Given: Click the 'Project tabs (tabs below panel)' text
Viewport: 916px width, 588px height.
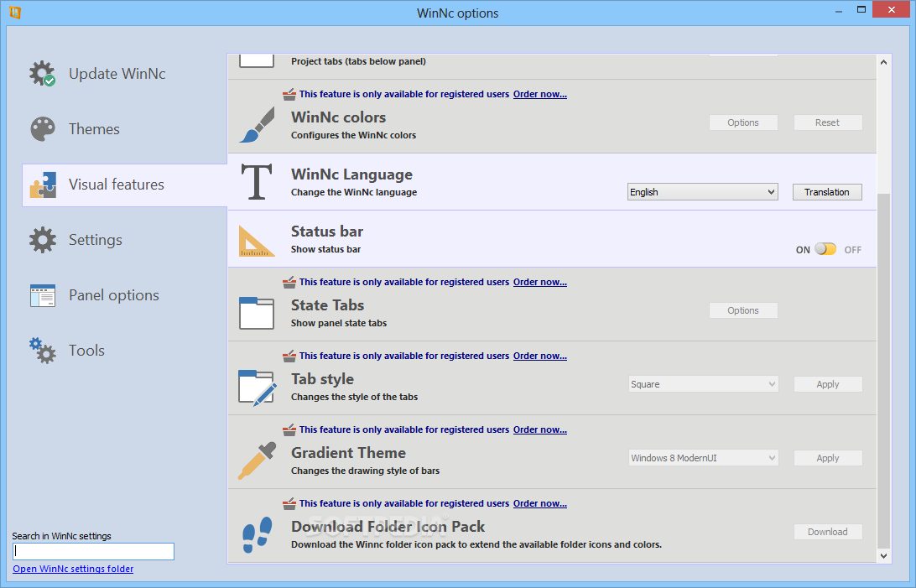Looking at the screenshot, I should point(358,61).
